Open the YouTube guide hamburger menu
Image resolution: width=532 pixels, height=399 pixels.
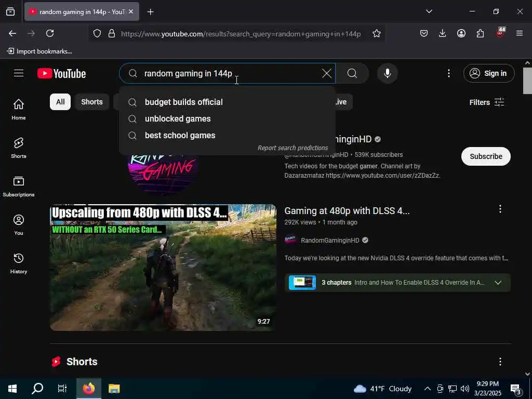19,73
